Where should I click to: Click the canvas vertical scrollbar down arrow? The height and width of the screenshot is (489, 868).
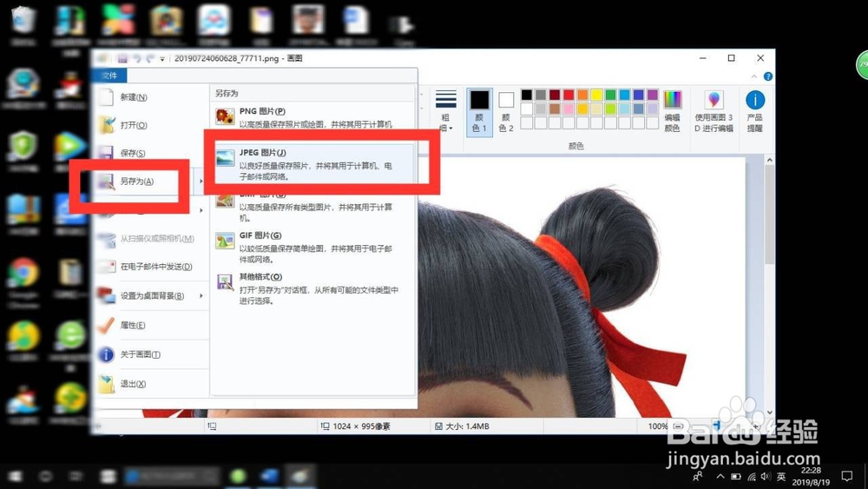point(769,413)
